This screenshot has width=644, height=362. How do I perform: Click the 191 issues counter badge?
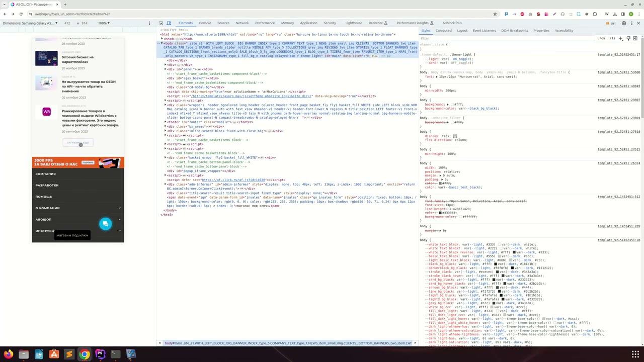pyautogui.click(x=611, y=23)
